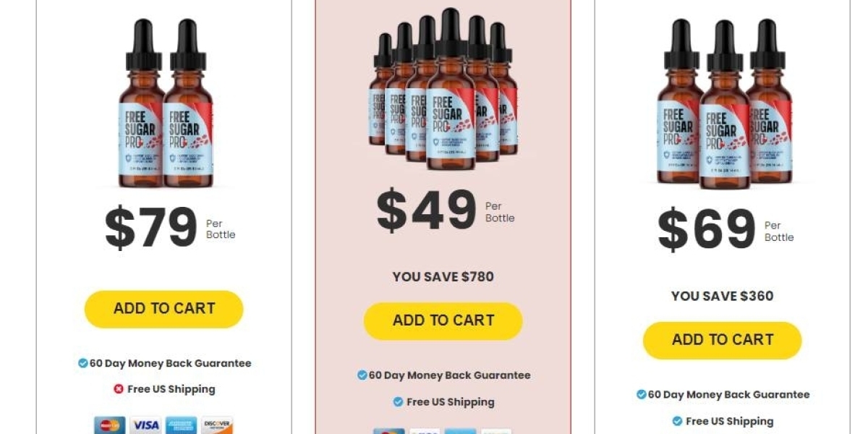Click the YOU SAVE $360 text
868x434 pixels.
[x=723, y=296]
